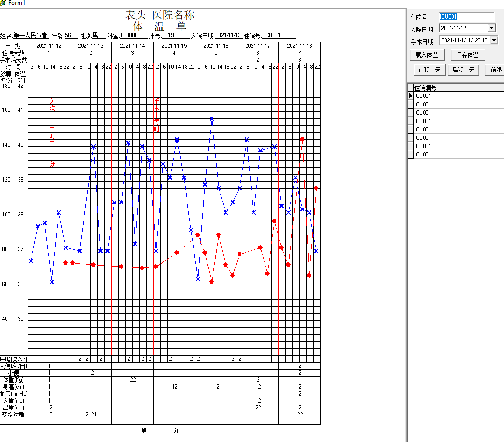The width and height of the screenshot is (504, 442).
Task: Click the 2021-11-13 date column header
Action: (x=90, y=46)
